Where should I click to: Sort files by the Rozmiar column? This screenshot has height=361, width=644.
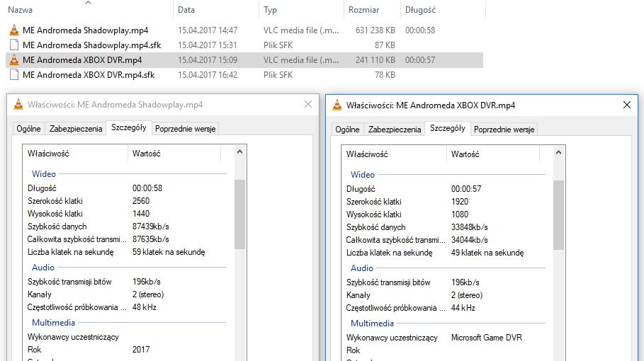coord(363,10)
